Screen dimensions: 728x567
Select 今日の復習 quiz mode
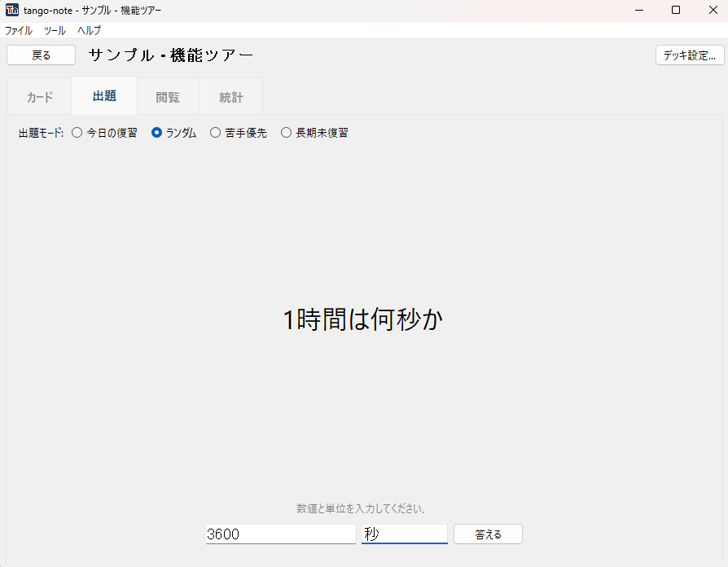(104, 134)
